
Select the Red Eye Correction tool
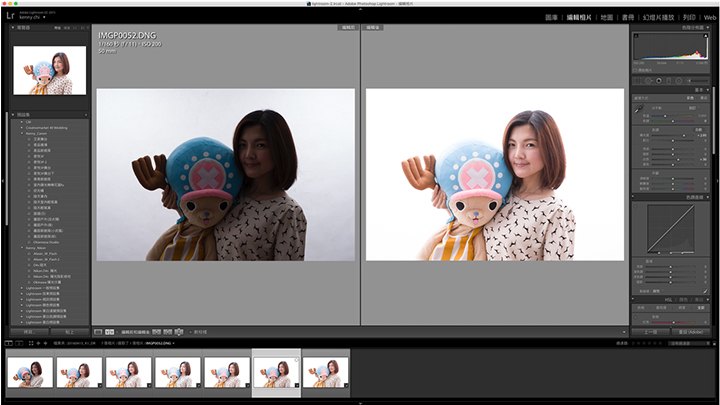click(659, 81)
